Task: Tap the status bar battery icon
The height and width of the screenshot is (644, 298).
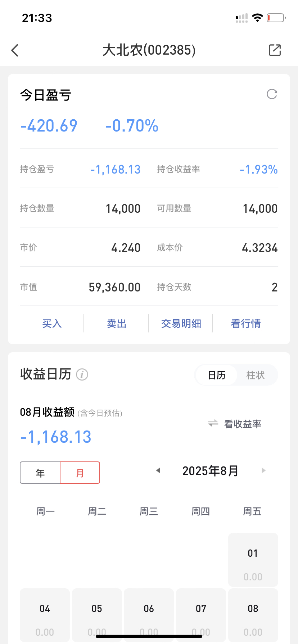Action: (x=276, y=18)
